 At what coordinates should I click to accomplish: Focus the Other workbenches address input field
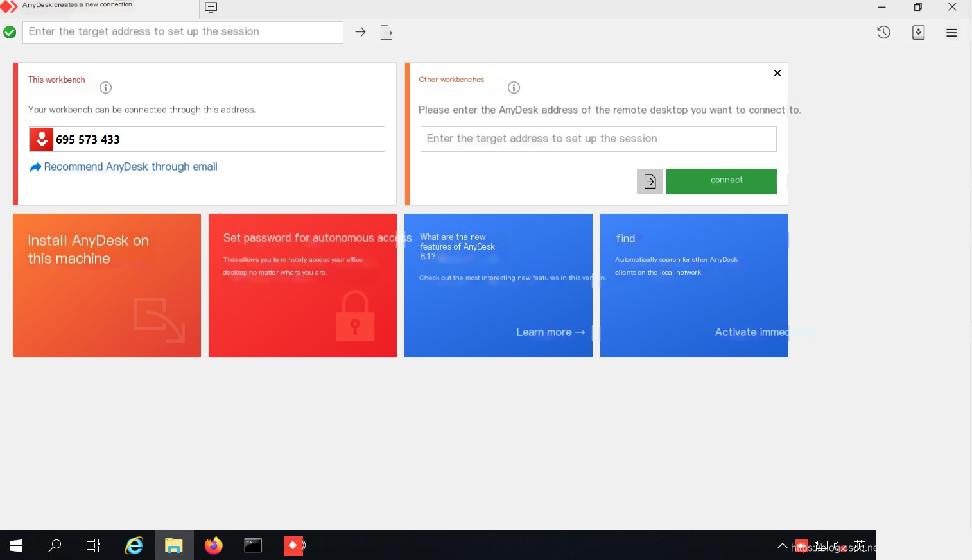598,139
